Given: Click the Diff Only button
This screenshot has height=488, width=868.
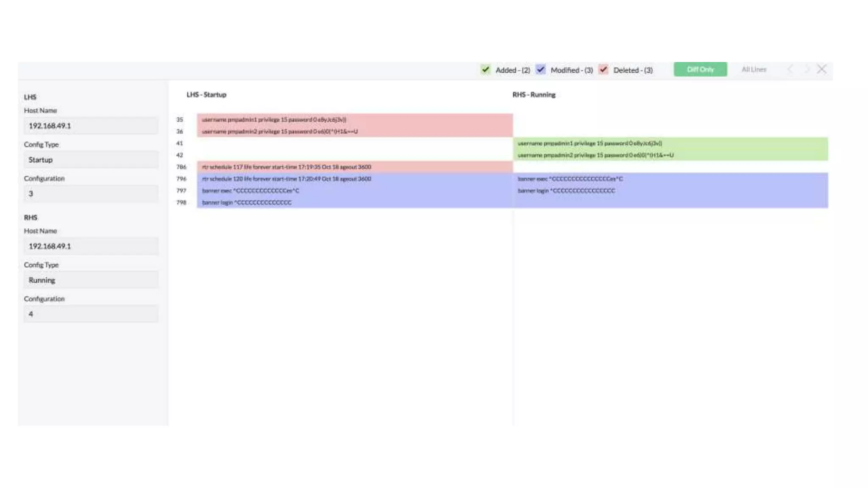Looking at the screenshot, I should [x=700, y=69].
